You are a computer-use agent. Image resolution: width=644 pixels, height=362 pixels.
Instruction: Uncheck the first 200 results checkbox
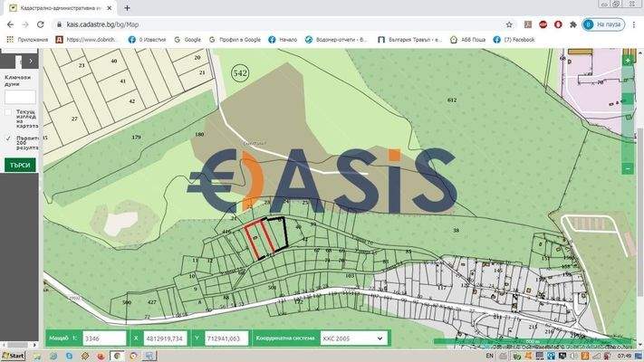click(8, 138)
